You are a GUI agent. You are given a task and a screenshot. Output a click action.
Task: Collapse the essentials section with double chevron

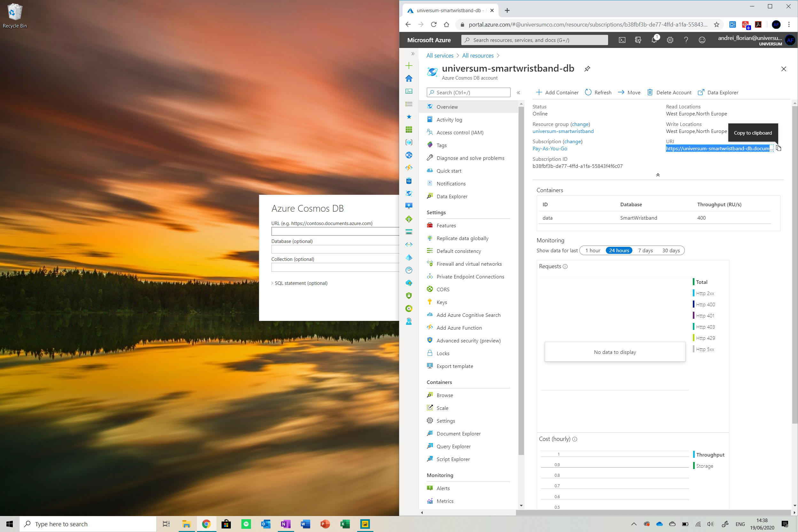[x=658, y=175]
